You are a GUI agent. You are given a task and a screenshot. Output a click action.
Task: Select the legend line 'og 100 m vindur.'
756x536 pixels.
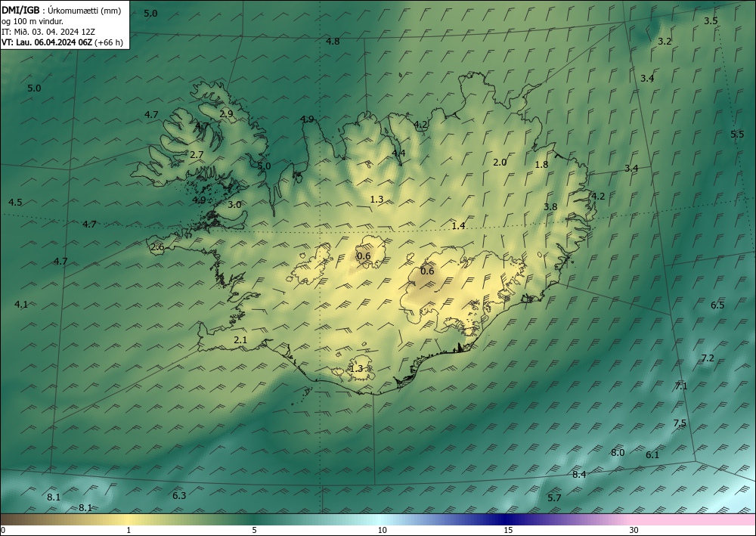33,21
